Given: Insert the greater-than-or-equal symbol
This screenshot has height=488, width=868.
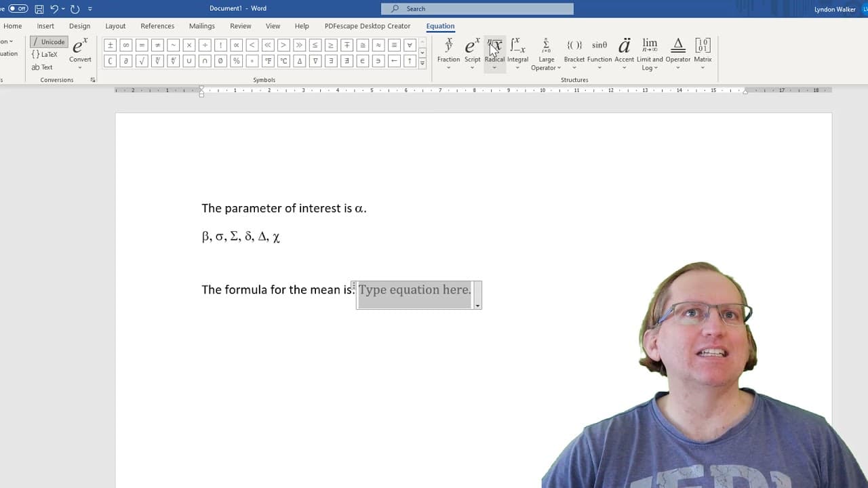Looking at the screenshot, I should pos(331,45).
